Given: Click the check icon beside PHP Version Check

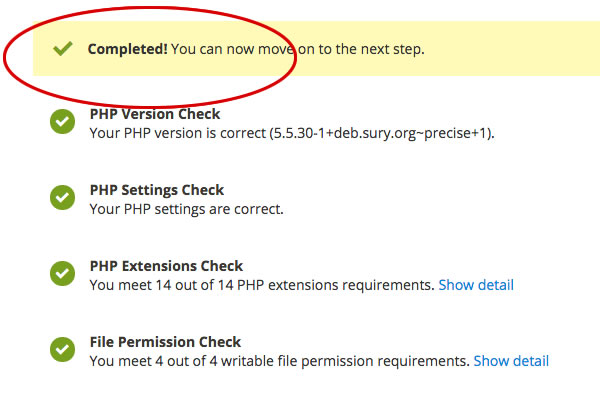Looking at the screenshot, I should [x=63, y=122].
